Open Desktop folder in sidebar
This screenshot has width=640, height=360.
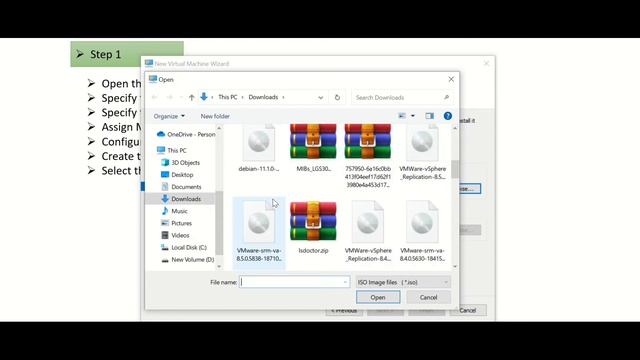177,175
